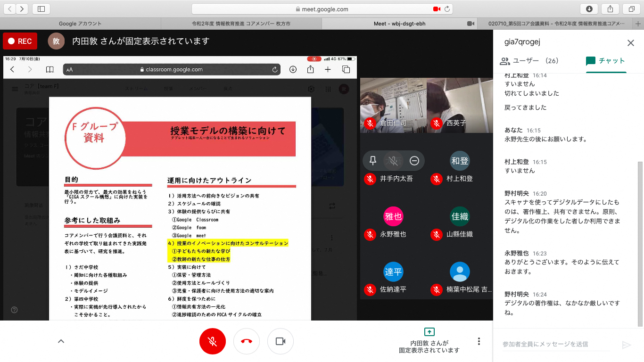Select the チャット tab
Viewport: 644px width, 362px height.
click(x=606, y=61)
